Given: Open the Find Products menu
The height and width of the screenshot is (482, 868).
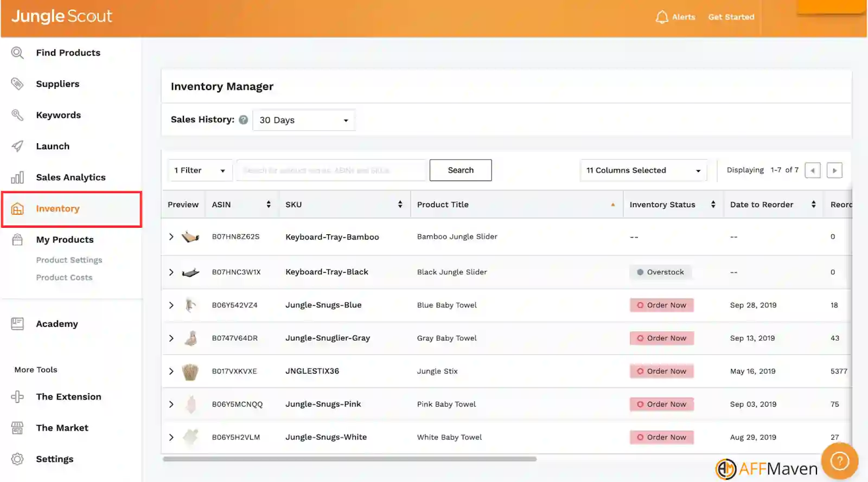Looking at the screenshot, I should click(x=68, y=53).
